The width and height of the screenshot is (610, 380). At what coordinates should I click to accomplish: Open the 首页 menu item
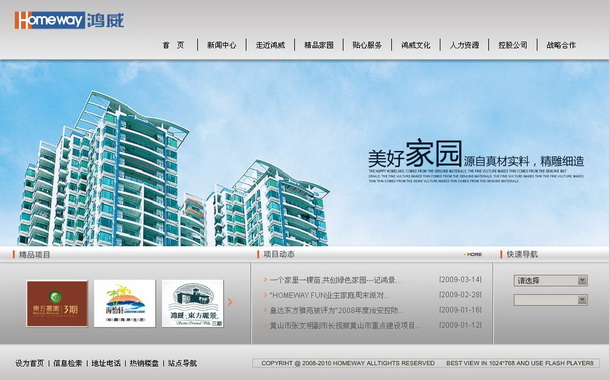(x=173, y=45)
